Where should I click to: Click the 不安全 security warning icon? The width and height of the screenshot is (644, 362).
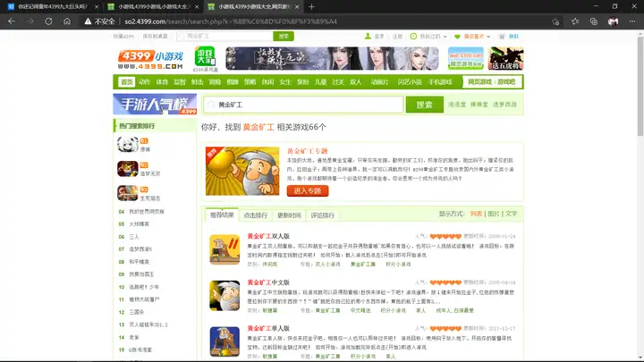point(88,21)
